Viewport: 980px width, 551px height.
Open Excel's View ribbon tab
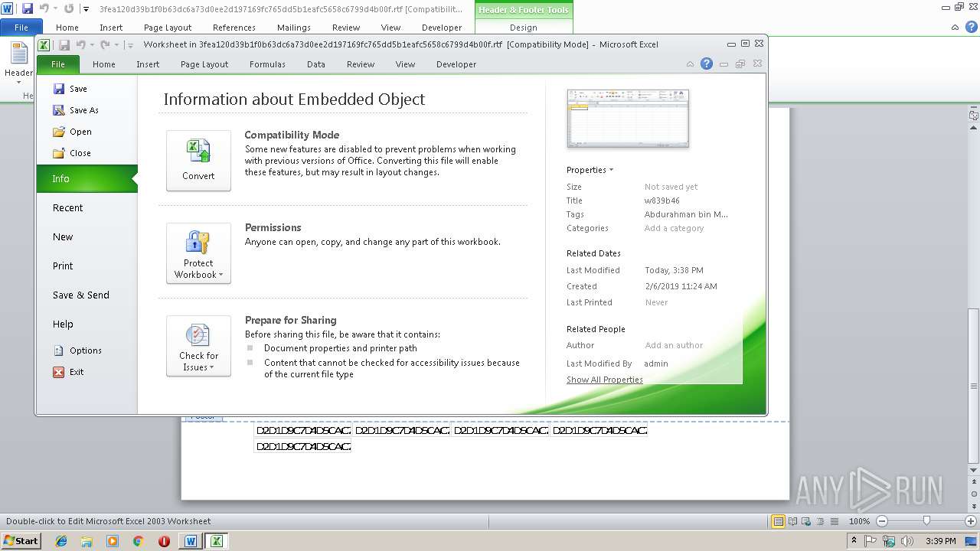coord(405,64)
